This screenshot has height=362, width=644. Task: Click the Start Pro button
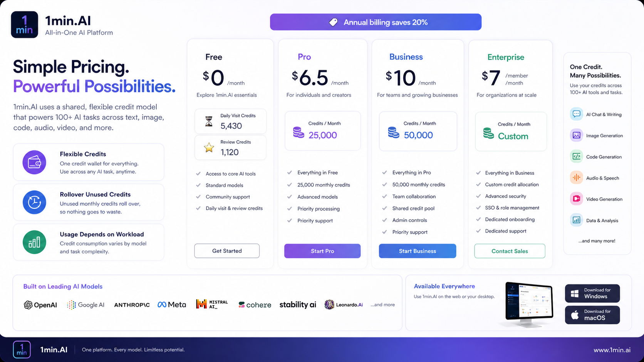pos(322,251)
